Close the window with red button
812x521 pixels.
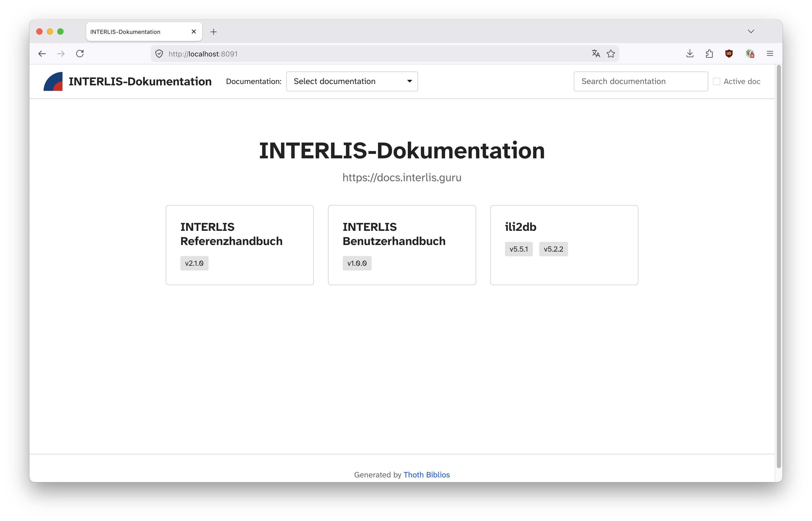39,32
